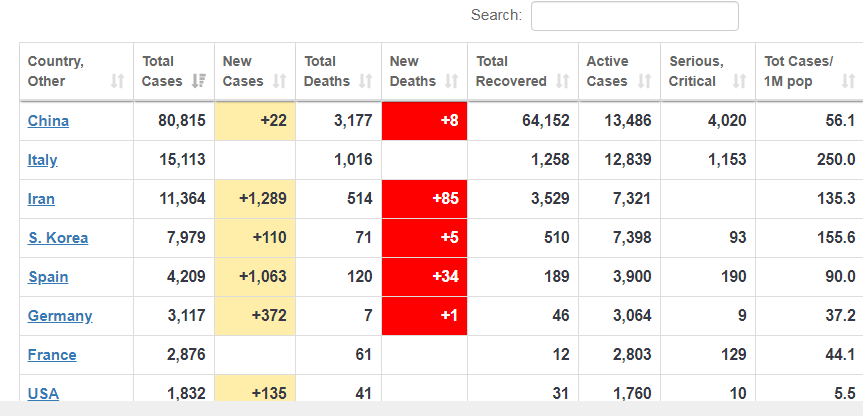863x416 pixels.
Task: Sort table by Total Cases arrows icon
Action: click(198, 81)
